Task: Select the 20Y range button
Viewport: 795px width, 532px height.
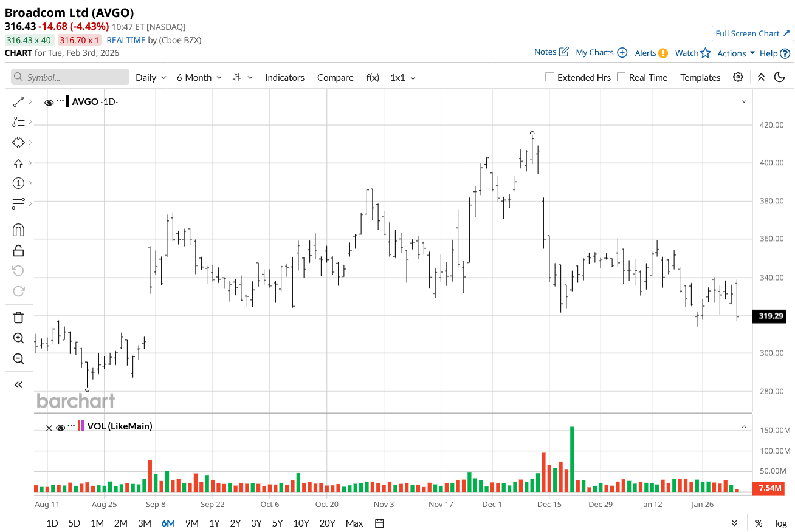Action: click(x=327, y=523)
